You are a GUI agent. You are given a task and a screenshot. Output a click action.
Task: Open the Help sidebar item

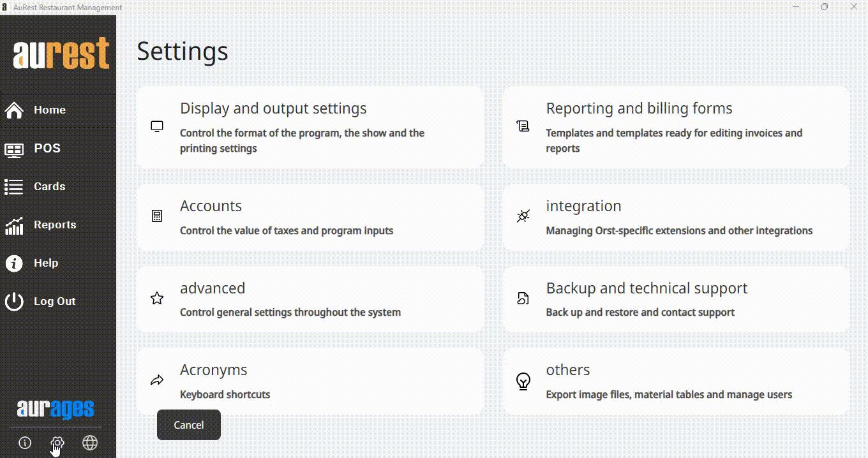(45, 263)
